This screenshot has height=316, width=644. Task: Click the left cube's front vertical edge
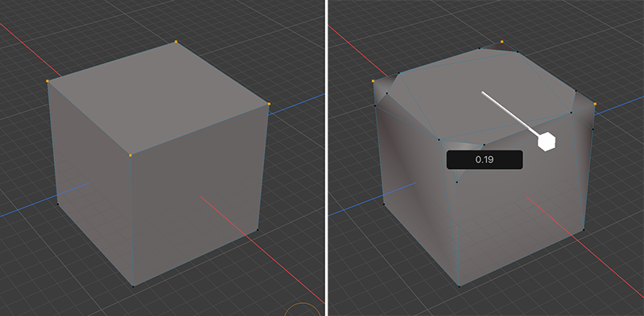click(x=131, y=221)
